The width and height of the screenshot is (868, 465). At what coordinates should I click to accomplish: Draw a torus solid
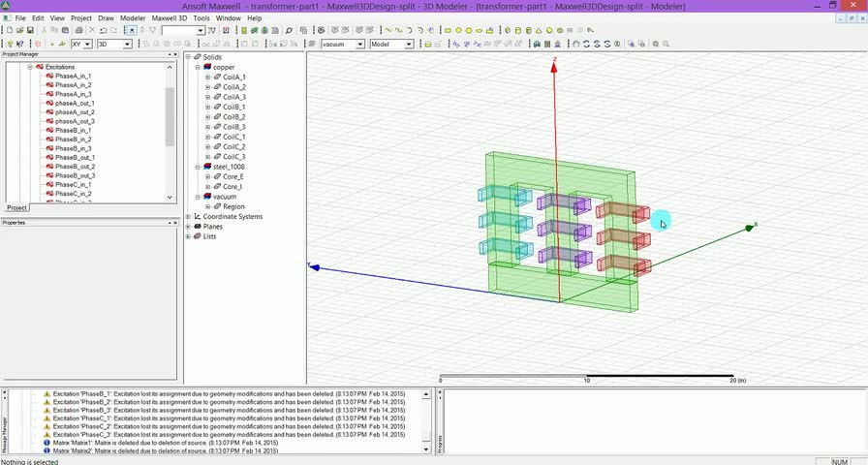click(560, 30)
